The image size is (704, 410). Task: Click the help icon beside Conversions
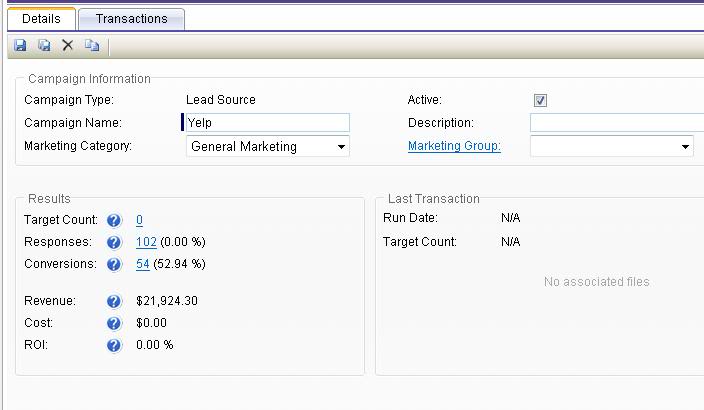click(114, 264)
